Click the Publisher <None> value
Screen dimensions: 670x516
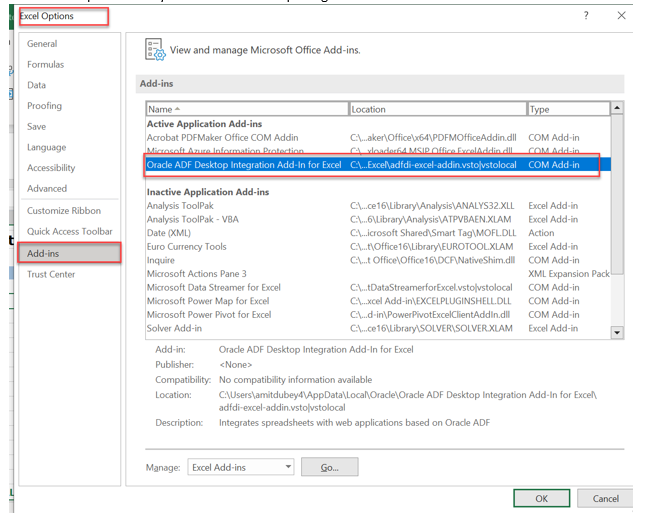[x=235, y=365]
